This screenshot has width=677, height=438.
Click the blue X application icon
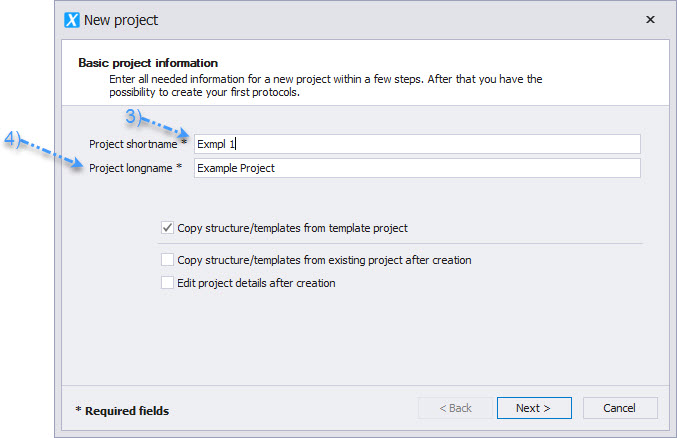click(72, 20)
